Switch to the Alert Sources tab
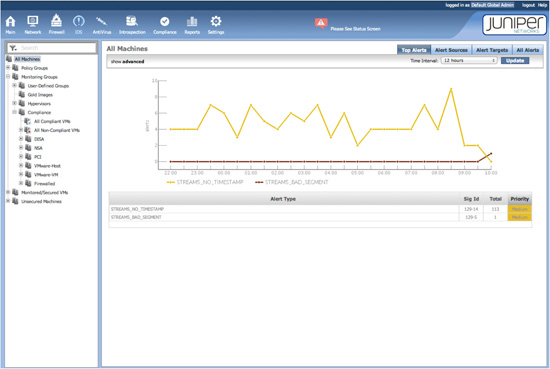 451,50
